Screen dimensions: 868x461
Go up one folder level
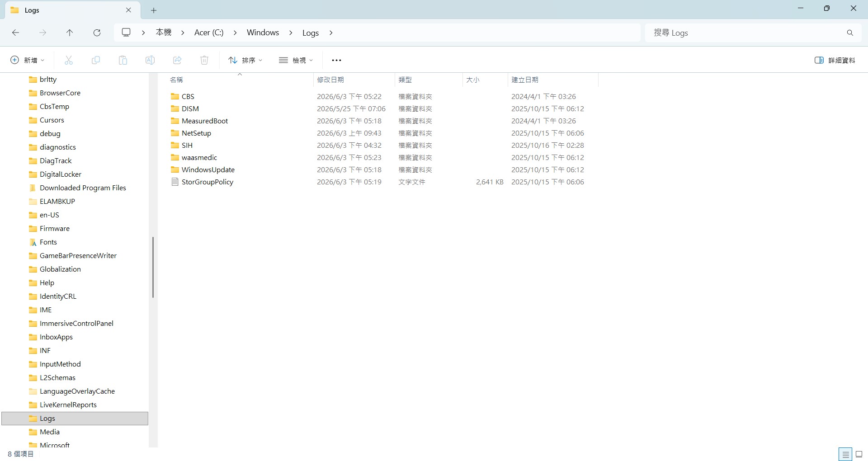coord(70,33)
